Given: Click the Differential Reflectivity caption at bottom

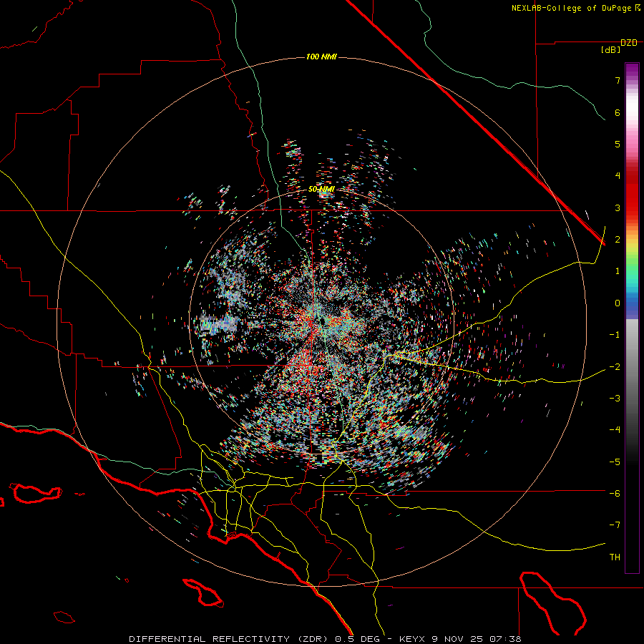Looking at the screenshot, I should (x=325, y=639).
